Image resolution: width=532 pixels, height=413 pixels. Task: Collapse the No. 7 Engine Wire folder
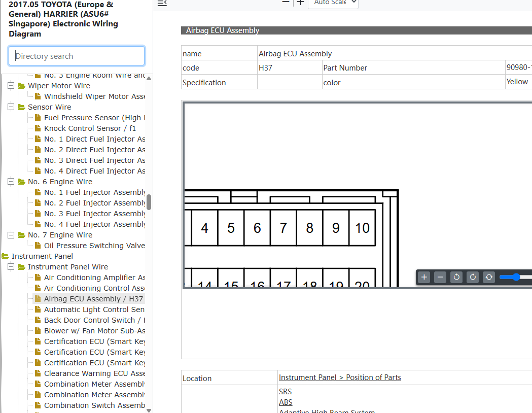point(11,235)
